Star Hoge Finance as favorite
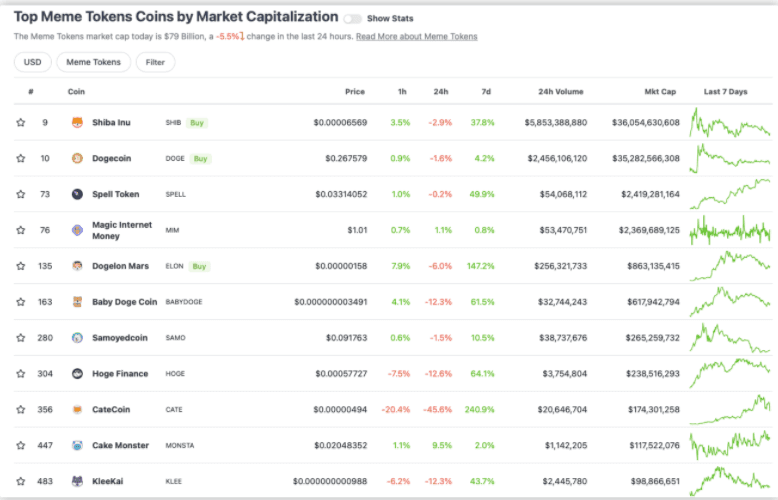The image size is (778, 500). click(x=20, y=374)
